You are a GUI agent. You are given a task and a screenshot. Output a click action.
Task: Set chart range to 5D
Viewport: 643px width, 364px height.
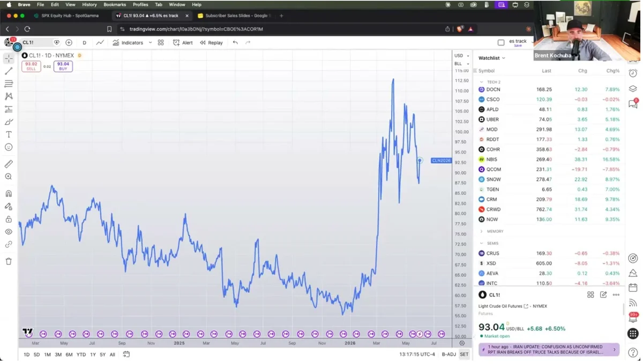(x=36, y=354)
